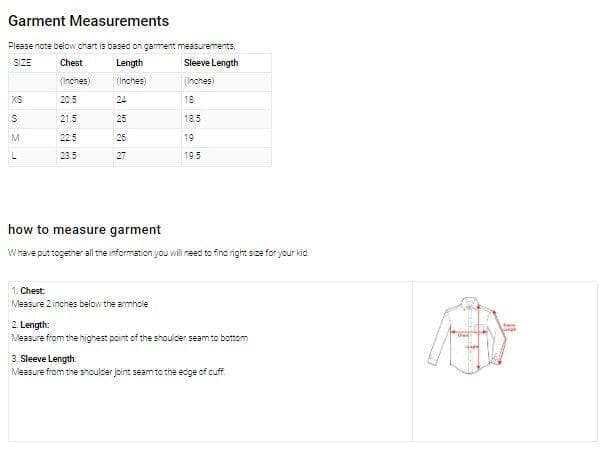
Task: Click the 20.5 chest value for XS
Action: [x=69, y=100]
